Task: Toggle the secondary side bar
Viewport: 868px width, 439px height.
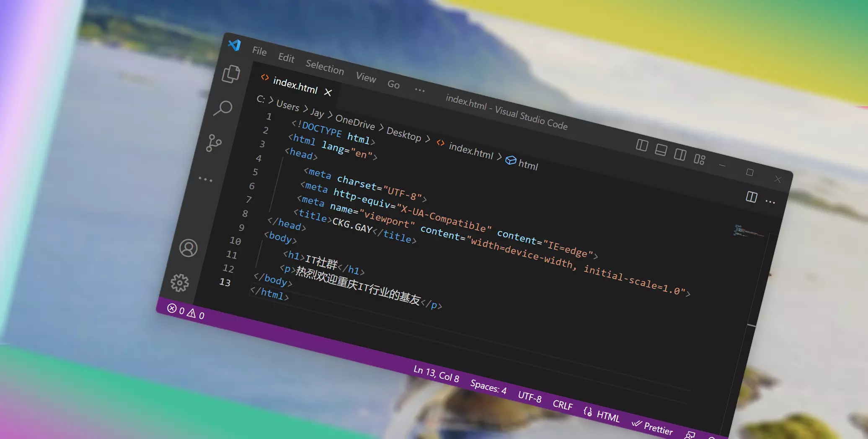Action: (680, 154)
